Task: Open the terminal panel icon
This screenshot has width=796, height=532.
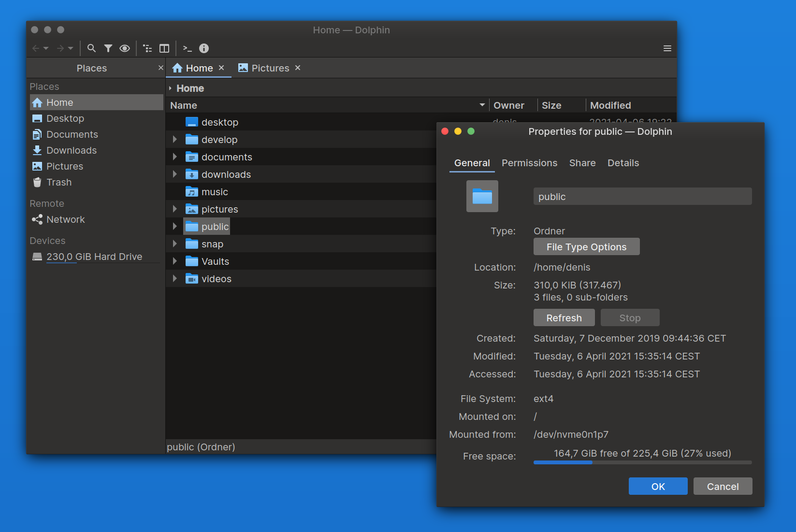Action: tap(188, 48)
